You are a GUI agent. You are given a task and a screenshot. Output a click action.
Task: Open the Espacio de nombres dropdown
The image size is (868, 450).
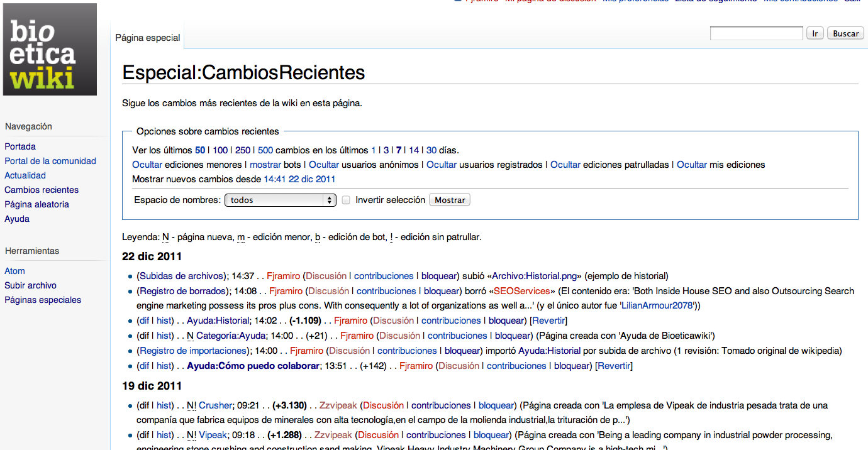pyautogui.click(x=281, y=200)
